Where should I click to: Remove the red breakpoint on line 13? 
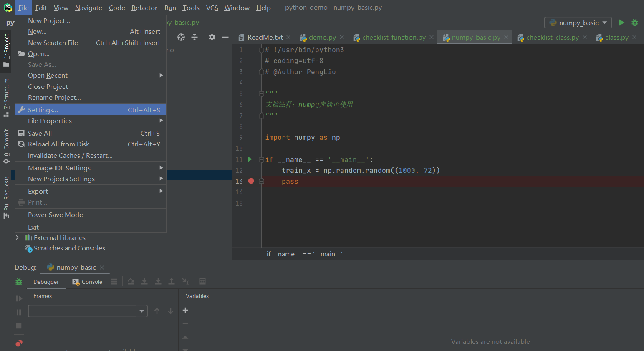click(251, 181)
